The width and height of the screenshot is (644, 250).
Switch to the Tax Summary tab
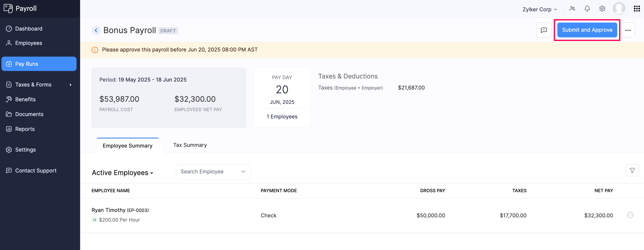coord(190,145)
